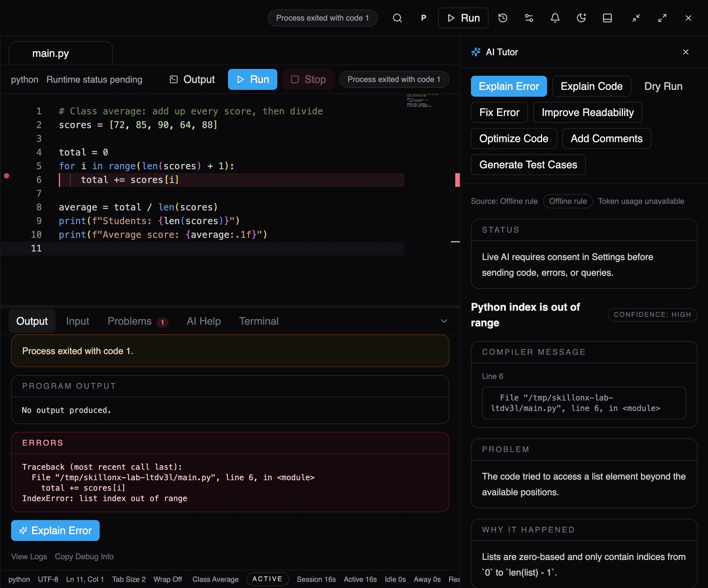Toggle Wrap Off in status bar
708x588 pixels.
point(168,579)
